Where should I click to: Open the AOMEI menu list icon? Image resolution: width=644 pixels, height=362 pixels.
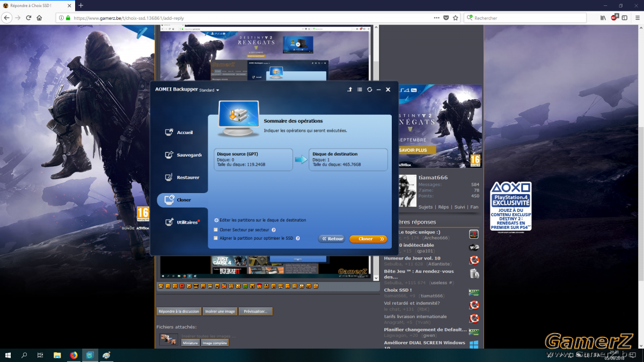pos(360,90)
